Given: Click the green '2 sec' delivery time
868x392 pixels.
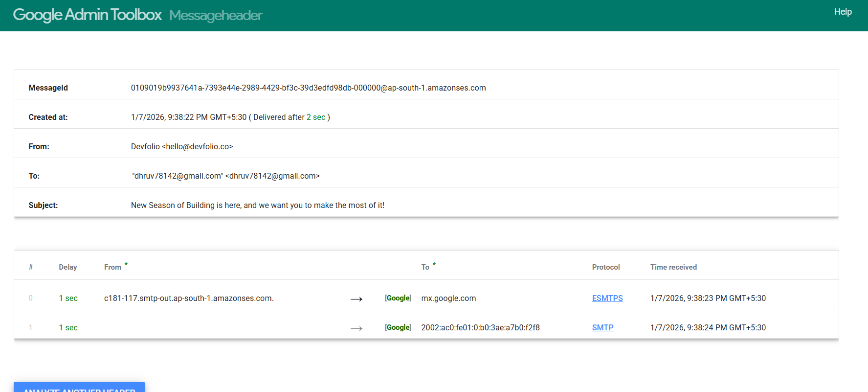Looking at the screenshot, I should [316, 117].
